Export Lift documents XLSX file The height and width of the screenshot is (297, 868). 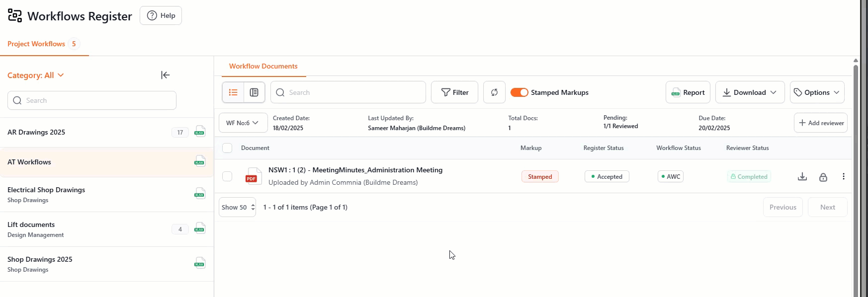tap(200, 229)
